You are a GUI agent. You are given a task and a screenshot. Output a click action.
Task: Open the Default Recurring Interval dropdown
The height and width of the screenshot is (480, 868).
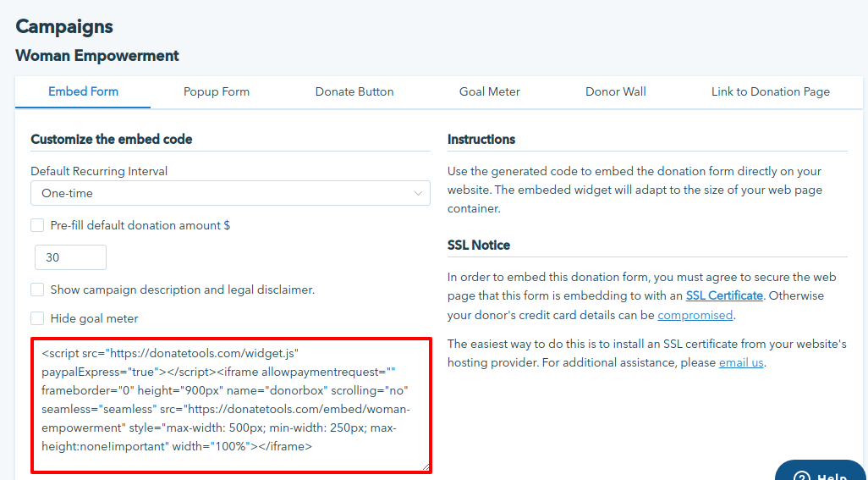230,193
